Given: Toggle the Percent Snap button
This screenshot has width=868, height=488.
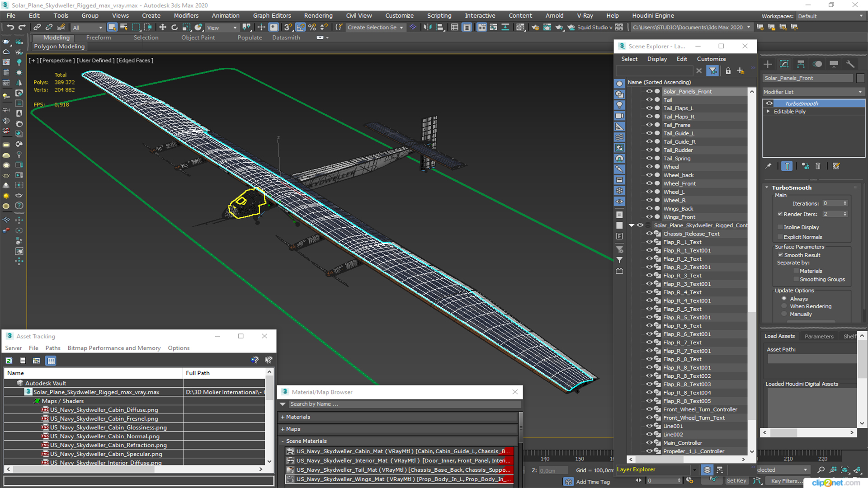Looking at the screenshot, I should pos(312,28).
